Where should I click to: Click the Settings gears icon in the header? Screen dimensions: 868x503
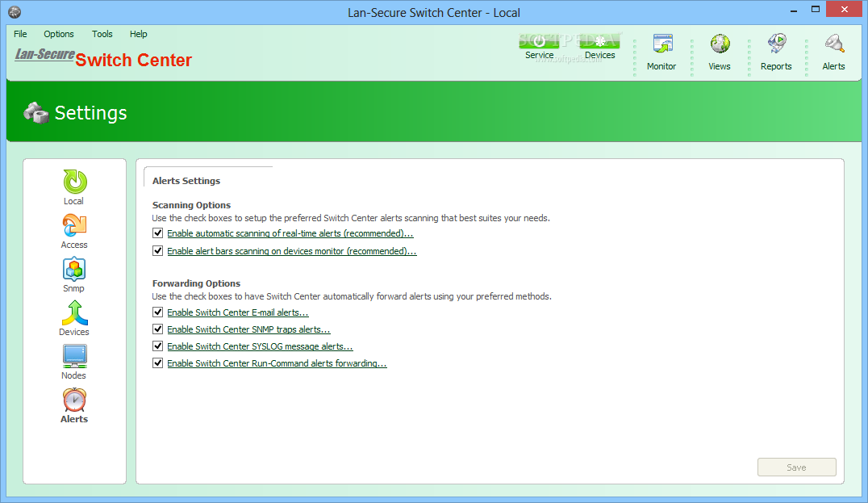36,113
